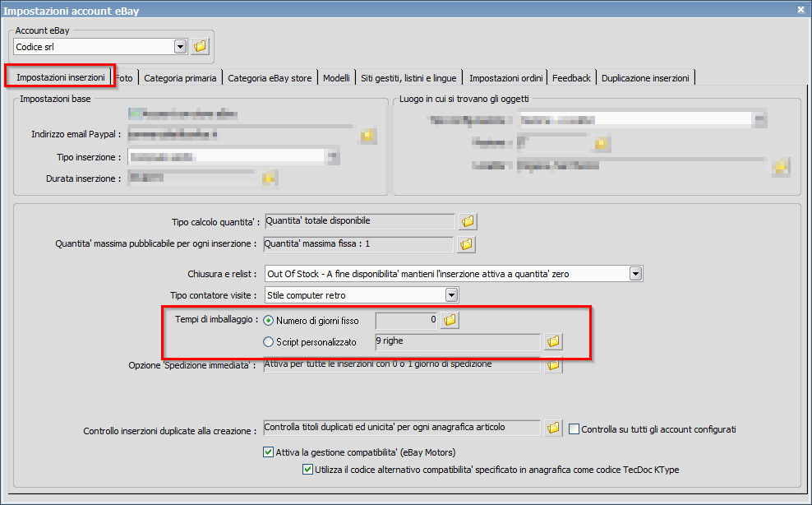Open folder icon for Tipo calcolo quantita'
This screenshot has width=812, height=505.
[x=468, y=221]
